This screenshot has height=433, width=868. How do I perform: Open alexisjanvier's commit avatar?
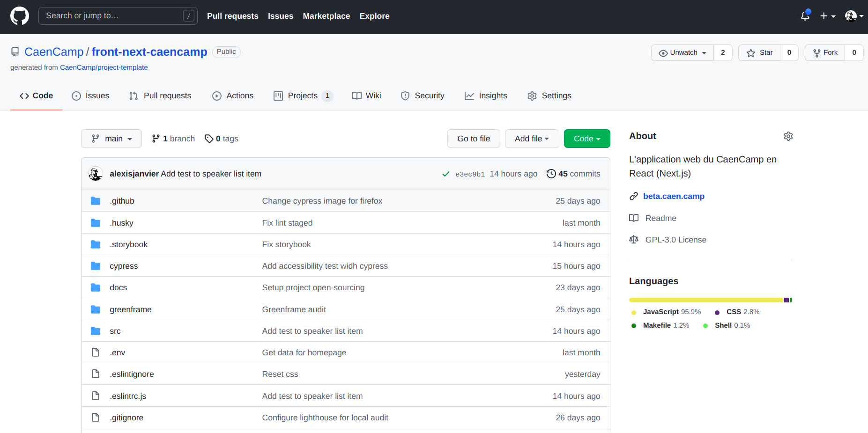pos(96,174)
